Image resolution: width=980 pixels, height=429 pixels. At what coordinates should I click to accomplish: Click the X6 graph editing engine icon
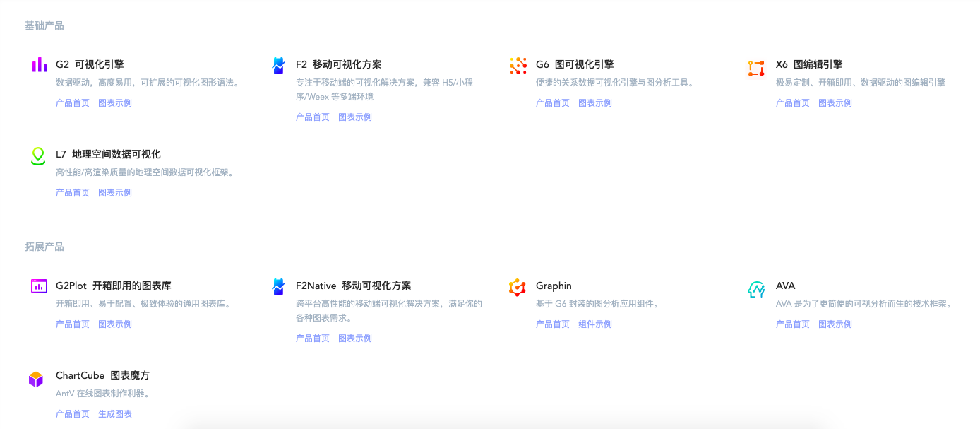click(756, 69)
